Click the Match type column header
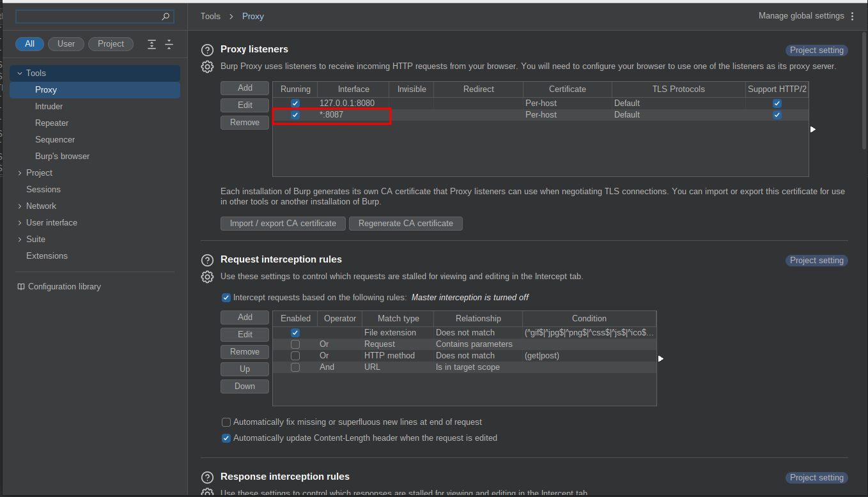Image resolution: width=868 pixels, height=497 pixels. click(x=398, y=319)
